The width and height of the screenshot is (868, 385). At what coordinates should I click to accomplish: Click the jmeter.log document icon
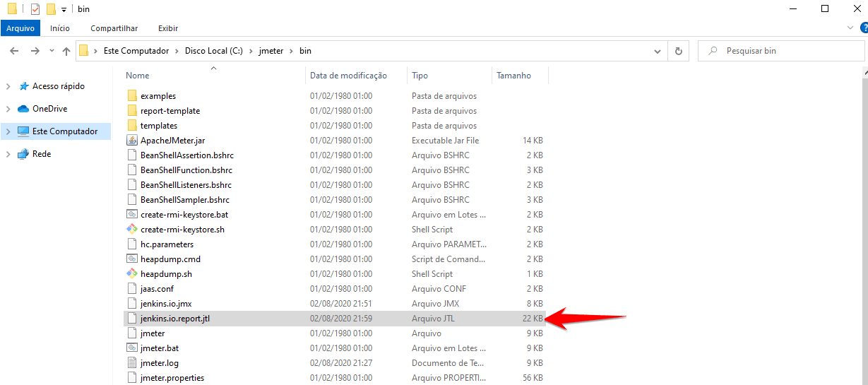pos(131,363)
